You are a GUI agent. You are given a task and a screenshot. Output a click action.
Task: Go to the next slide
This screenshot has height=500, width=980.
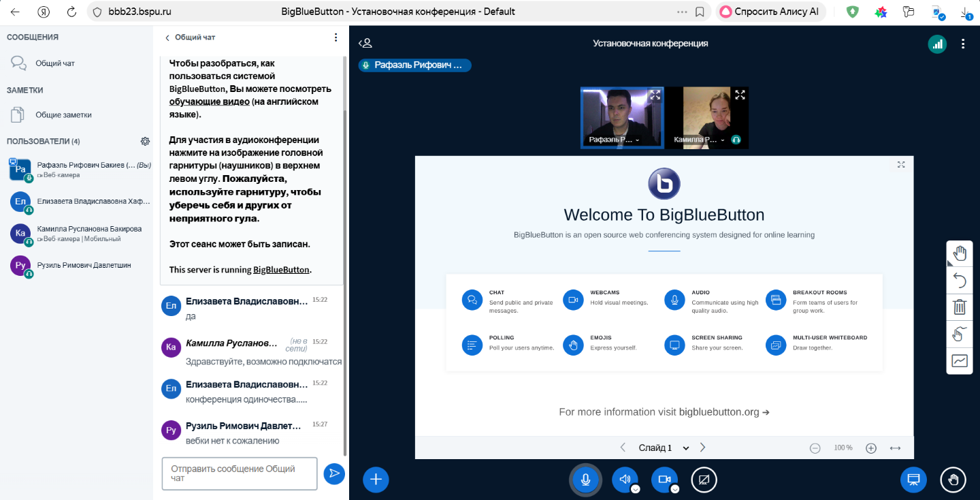click(703, 448)
